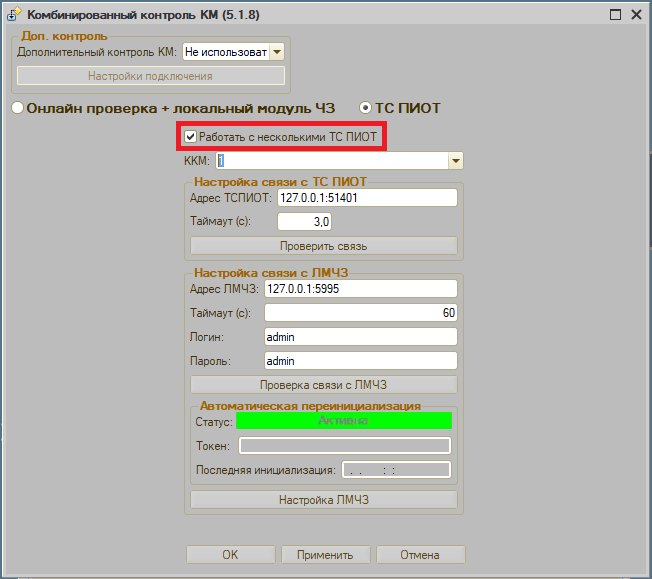Click the green Статус Активна indicator
This screenshot has width=652, height=579.
(x=344, y=421)
